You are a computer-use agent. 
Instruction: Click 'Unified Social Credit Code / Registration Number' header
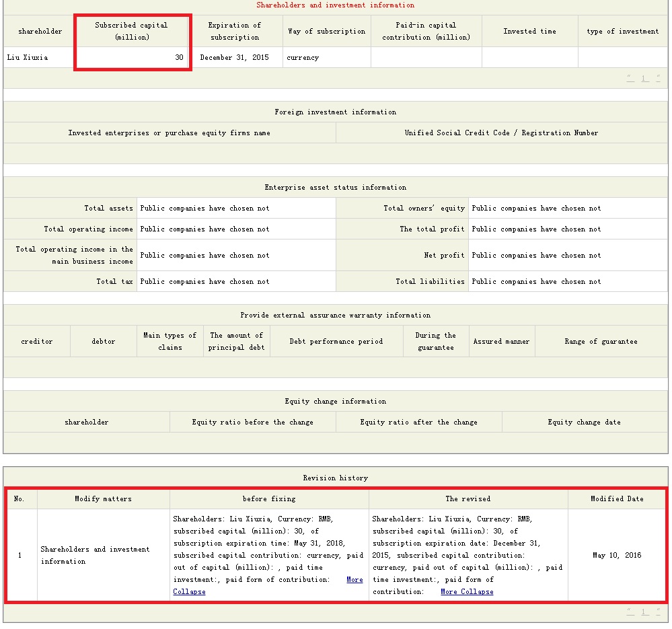(x=501, y=133)
